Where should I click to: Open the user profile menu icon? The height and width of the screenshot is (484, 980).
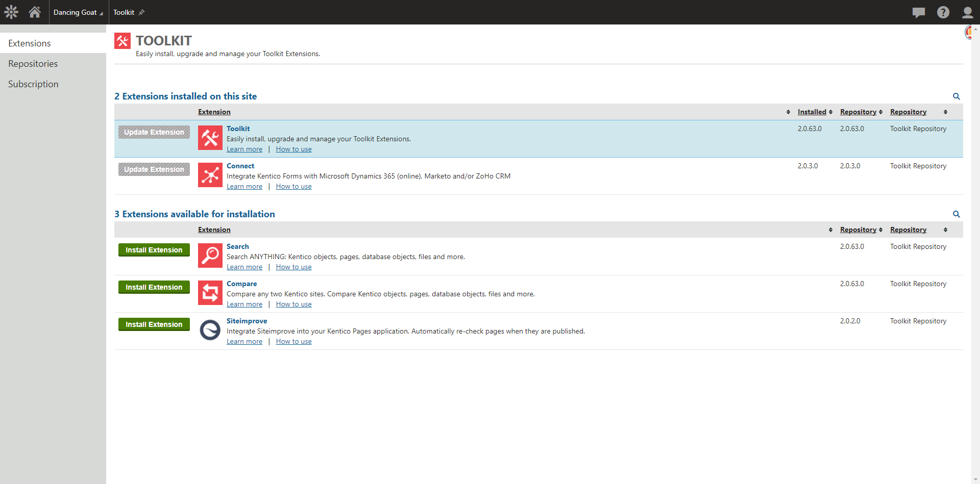pyautogui.click(x=967, y=12)
